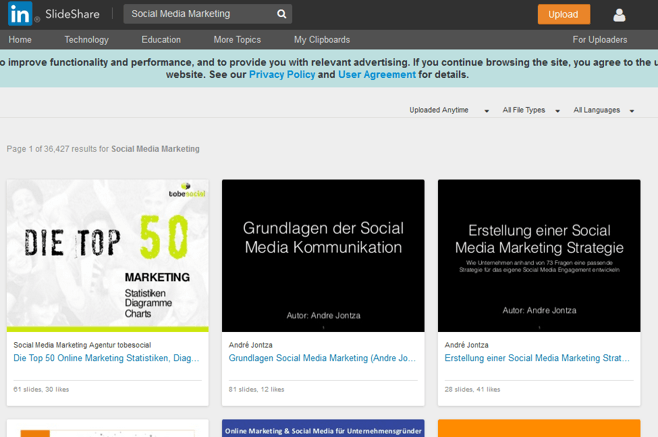Click the orange Upload button
Viewport: 658px width, 437px height.
564,14
